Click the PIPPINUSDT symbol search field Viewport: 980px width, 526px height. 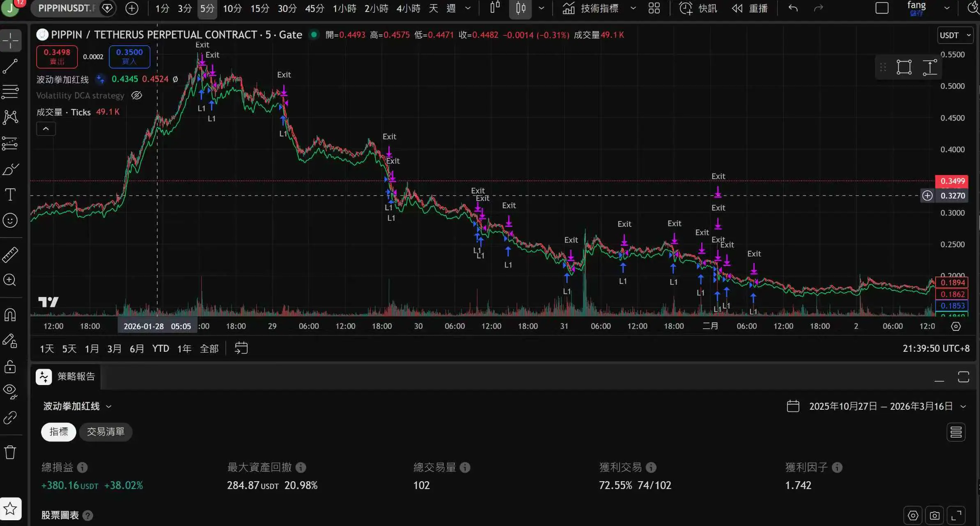(x=67, y=8)
